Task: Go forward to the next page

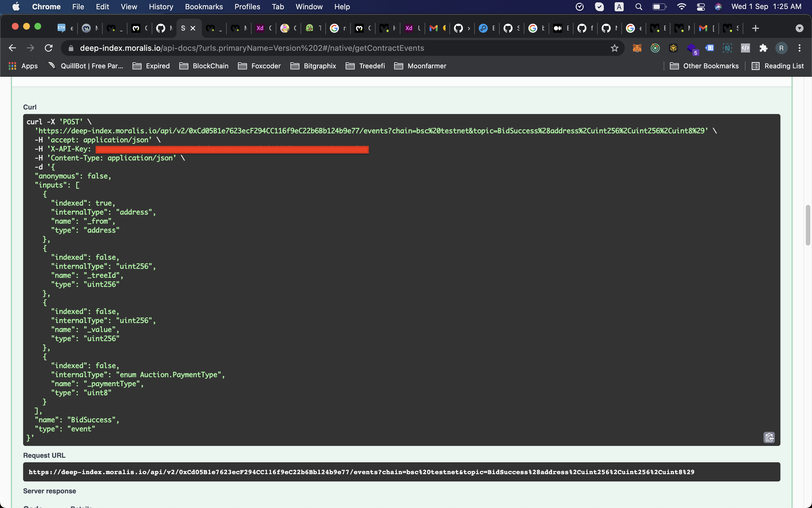Action: point(30,48)
